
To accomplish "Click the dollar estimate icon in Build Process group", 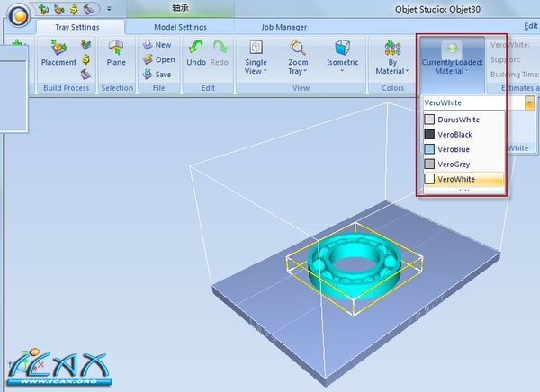I will [x=86, y=59].
